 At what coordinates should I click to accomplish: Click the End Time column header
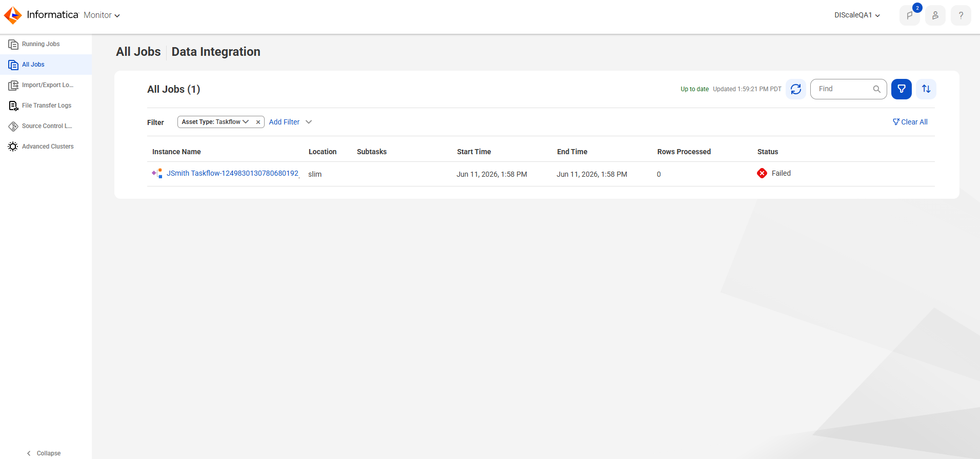pyautogui.click(x=572, y=152)
